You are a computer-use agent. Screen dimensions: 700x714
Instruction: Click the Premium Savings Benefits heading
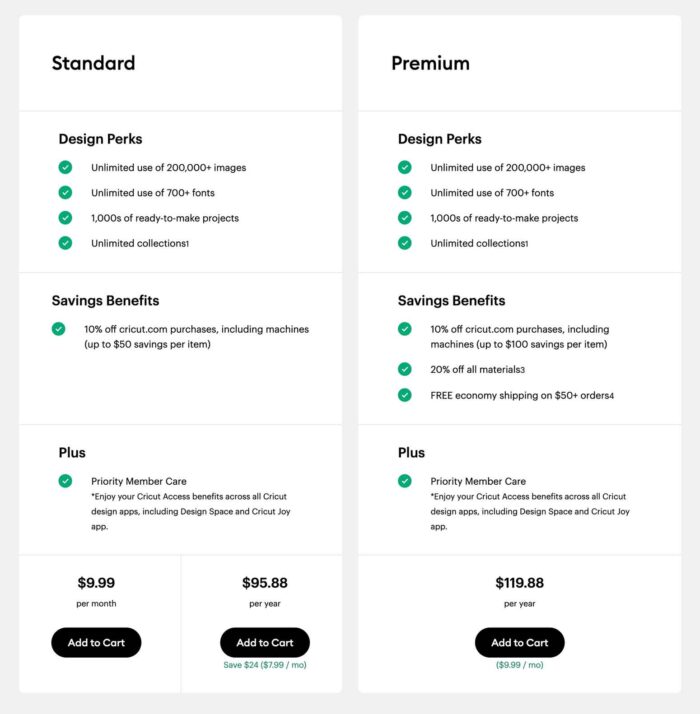[451, 301]
